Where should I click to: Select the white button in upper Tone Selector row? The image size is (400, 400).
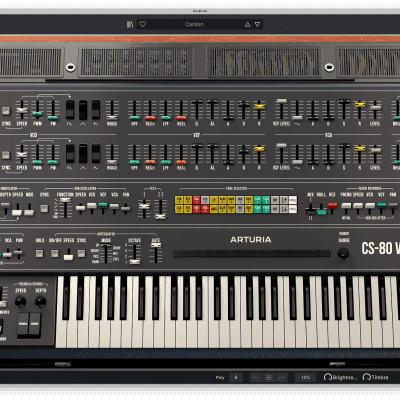click(292, 200)
